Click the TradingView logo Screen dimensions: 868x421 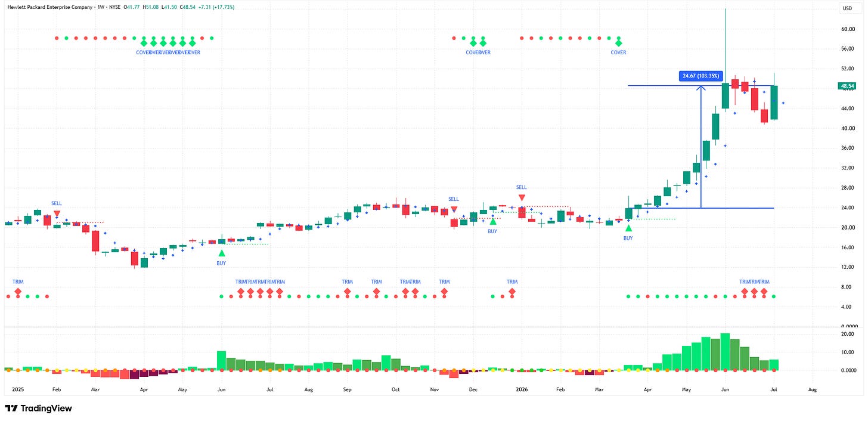38,408
